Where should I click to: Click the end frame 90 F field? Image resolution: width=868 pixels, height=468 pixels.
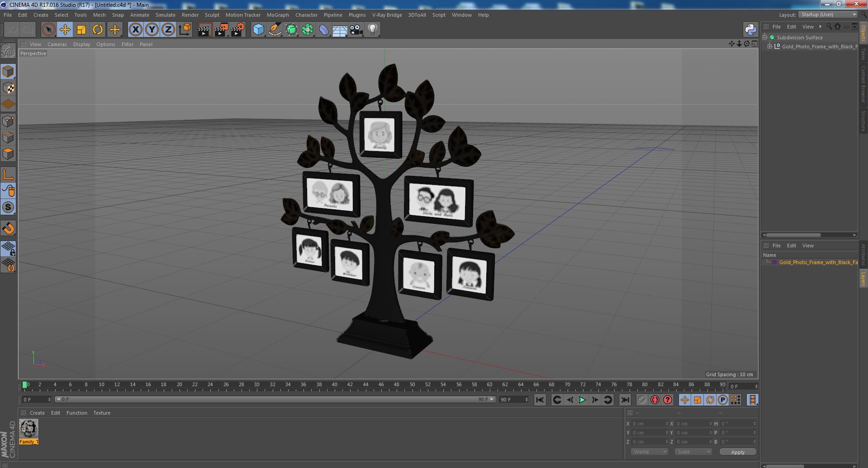pyautogui.click(x=513, y=400)
